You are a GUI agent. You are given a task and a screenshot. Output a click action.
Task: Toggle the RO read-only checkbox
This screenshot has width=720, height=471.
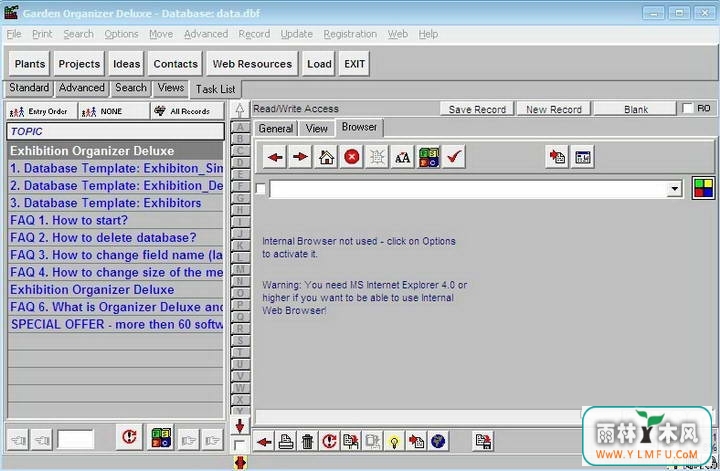[687, 108]
